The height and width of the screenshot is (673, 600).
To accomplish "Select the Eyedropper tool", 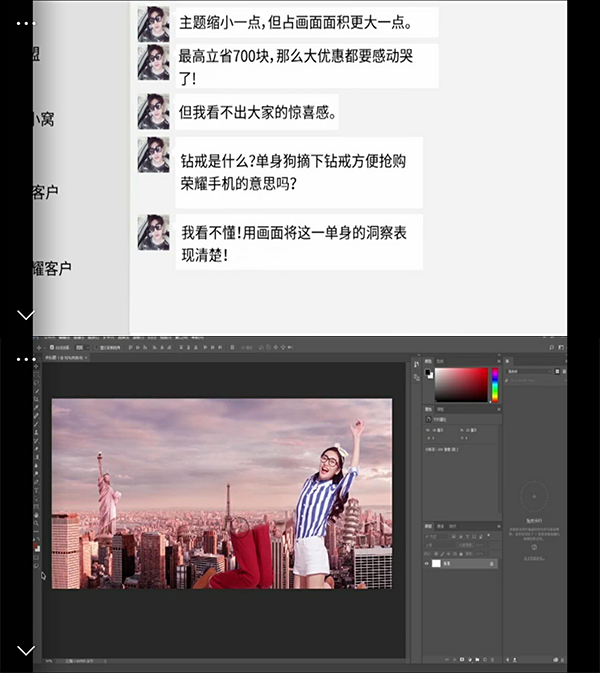I will click(36, 407).
